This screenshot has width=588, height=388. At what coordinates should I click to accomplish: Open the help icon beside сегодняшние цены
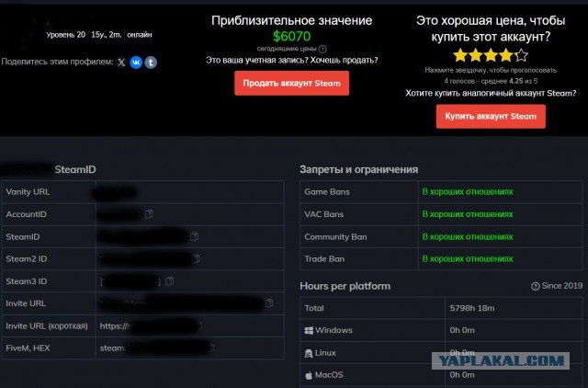tap(322, 49)
